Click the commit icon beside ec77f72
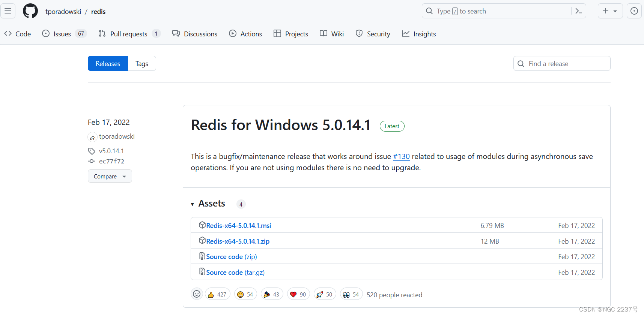Image resolution: width=644 pixels, height=316 pixels. (92, 161)
